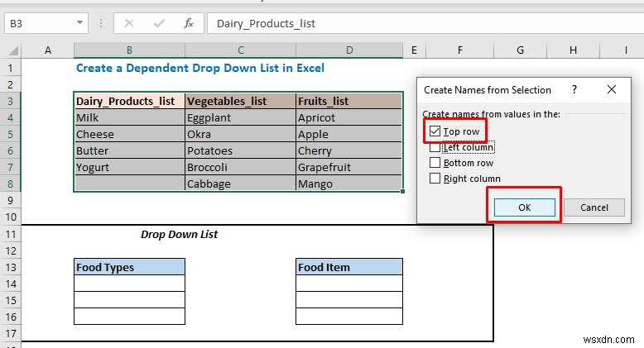The image size is (644, 348).
Task: Click the dialog help question mark
Action: [573, 89]
